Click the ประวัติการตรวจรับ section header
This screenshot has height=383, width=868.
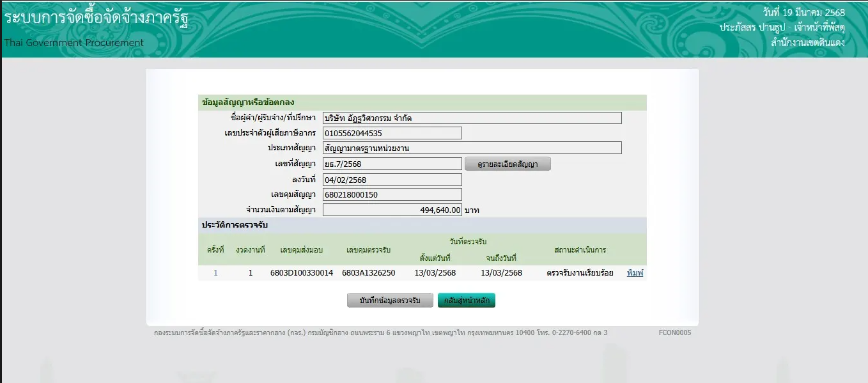pyautogui.click(x=422, y=226)
